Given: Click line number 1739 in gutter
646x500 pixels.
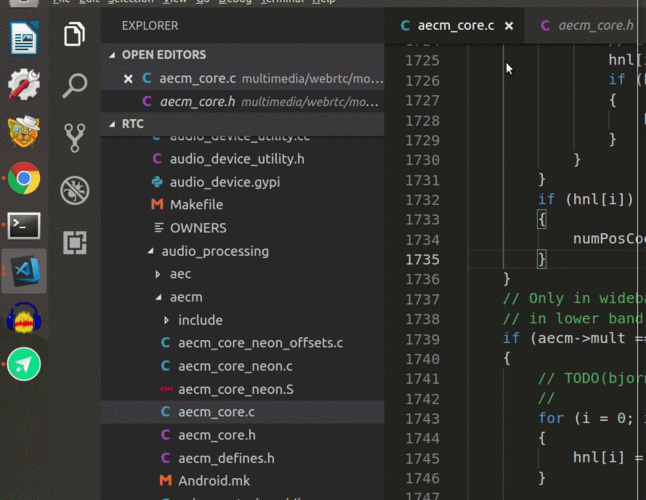Looking at the screenshot, I should 422,339.
